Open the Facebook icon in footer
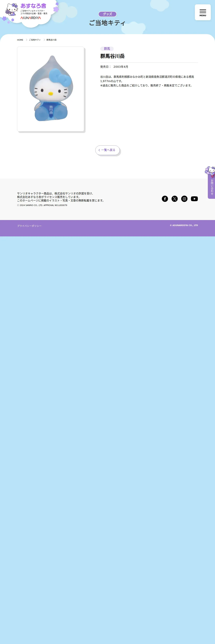 click(165, 199)
